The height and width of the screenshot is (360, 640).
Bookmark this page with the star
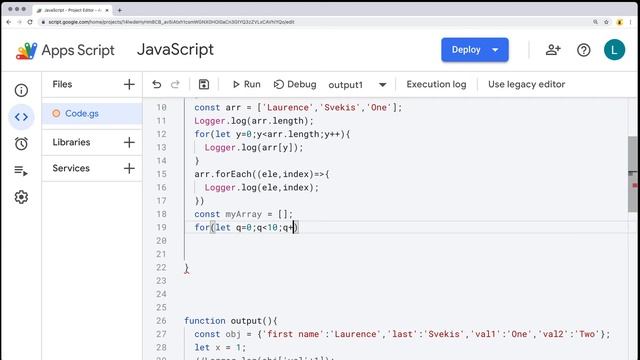(607, 22)
